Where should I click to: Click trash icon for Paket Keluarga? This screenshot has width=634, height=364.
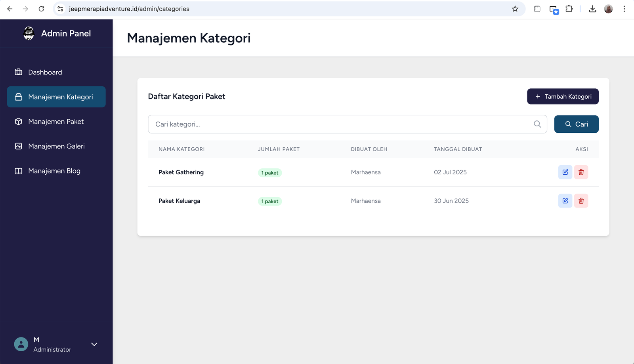581,201
